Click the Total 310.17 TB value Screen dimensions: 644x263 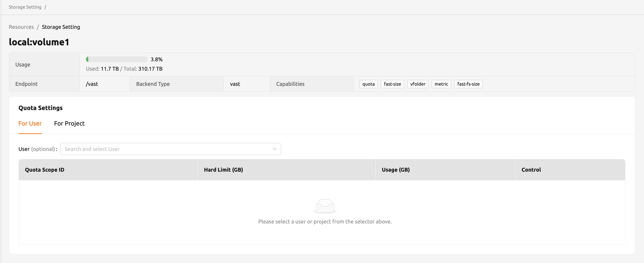(x=150, y=69)
